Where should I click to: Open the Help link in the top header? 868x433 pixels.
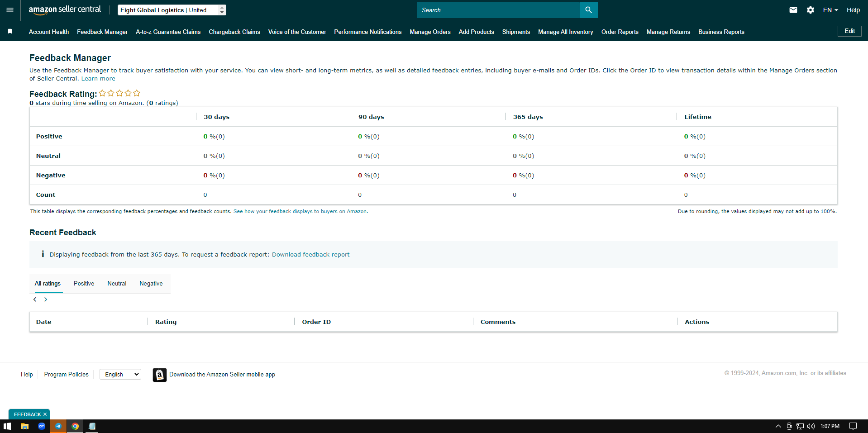click(853, 10)
